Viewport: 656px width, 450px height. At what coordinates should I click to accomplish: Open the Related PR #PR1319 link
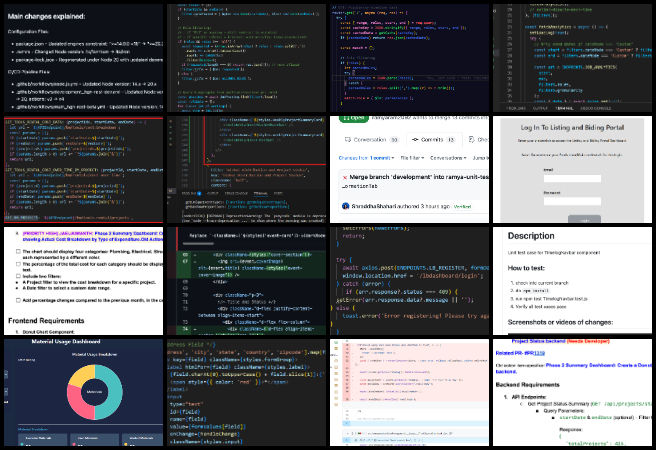520,353
